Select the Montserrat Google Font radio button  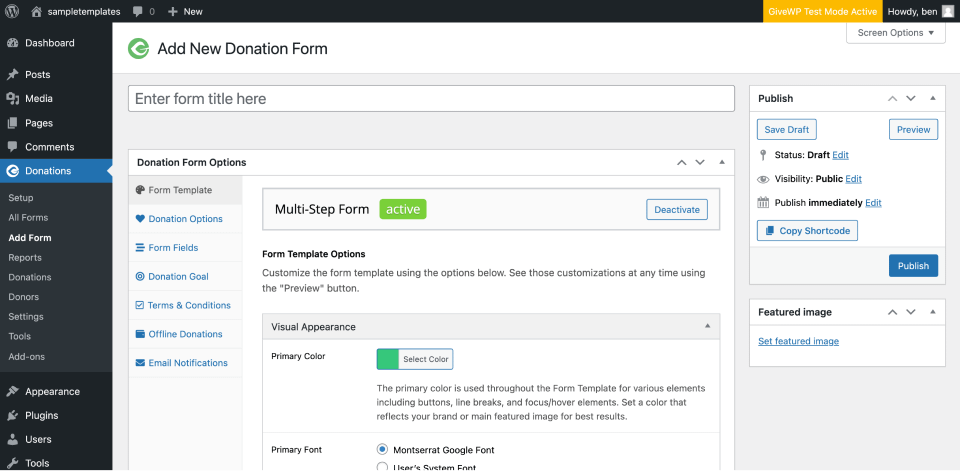click(382, 450)
